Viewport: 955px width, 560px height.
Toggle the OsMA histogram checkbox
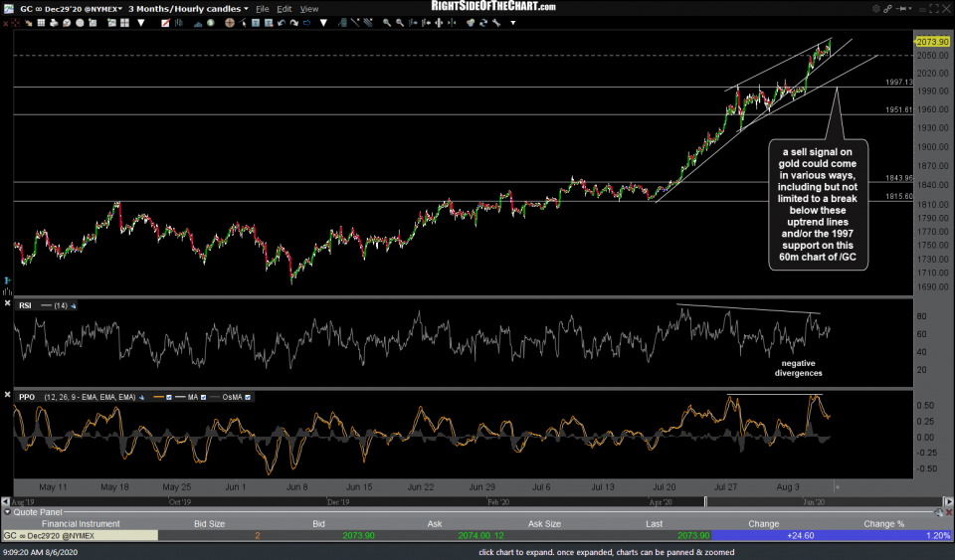tap(250, 398)
